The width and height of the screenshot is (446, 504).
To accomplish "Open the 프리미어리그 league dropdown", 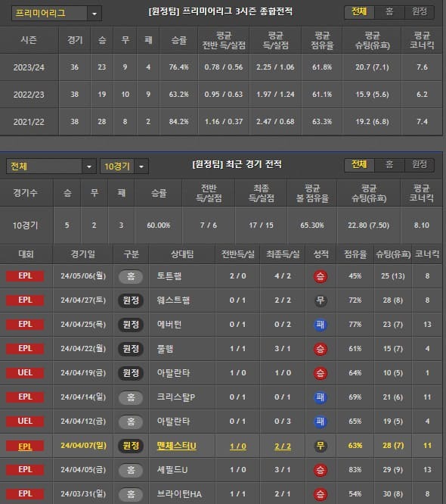I will pos(57,14).
